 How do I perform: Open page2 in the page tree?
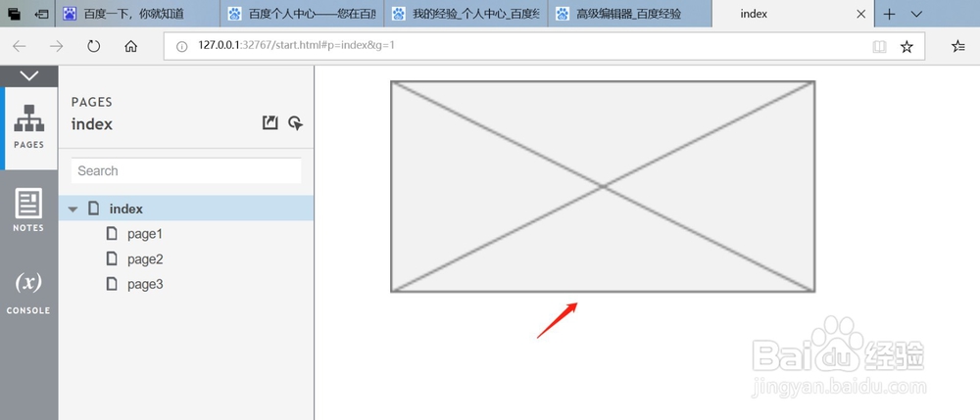(144, 259)
